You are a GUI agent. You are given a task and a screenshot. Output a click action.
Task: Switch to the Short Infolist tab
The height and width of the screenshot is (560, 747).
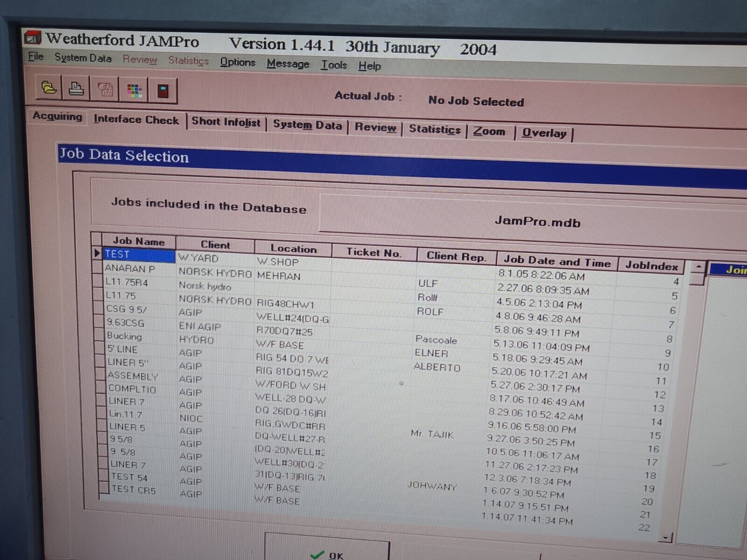tap(226, 122)
